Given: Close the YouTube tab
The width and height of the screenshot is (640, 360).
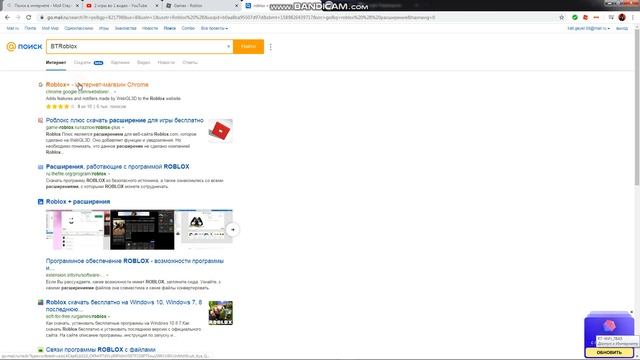Looking at the screenshot, I should (x=157, y=6).
